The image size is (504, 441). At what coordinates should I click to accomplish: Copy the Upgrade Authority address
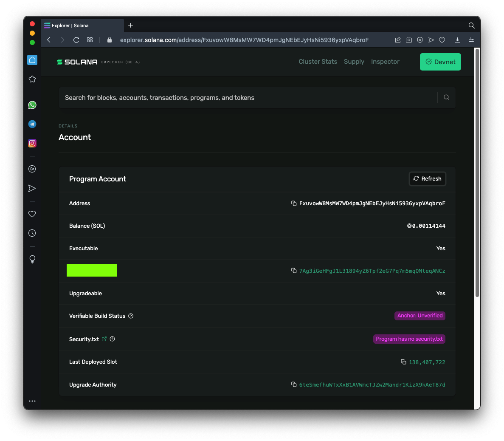pyautogui.click(x=294, y=384)
